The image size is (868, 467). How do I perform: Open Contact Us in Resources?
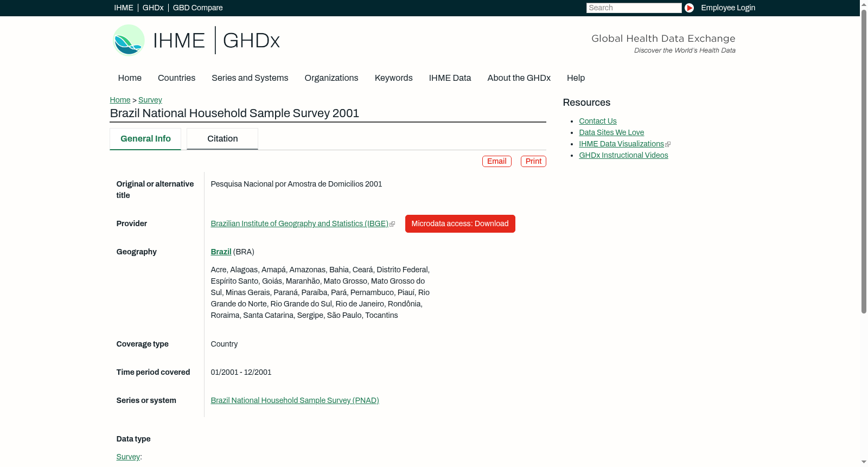click(x=598, y=121)
